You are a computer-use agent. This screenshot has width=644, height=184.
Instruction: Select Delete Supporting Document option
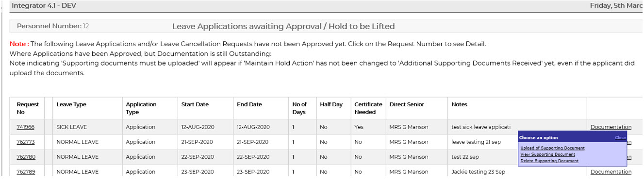(x=549, y=161)
